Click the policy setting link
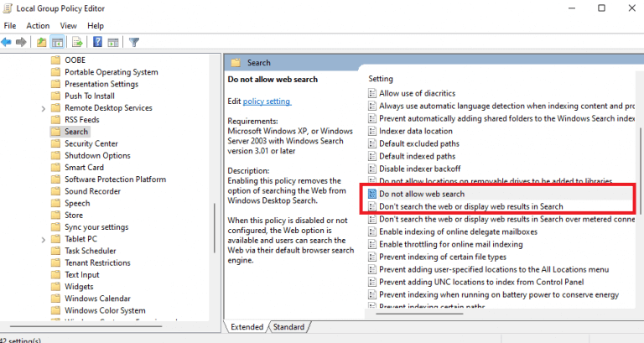Viewport: 644px width, 343px height. point(267,101)
